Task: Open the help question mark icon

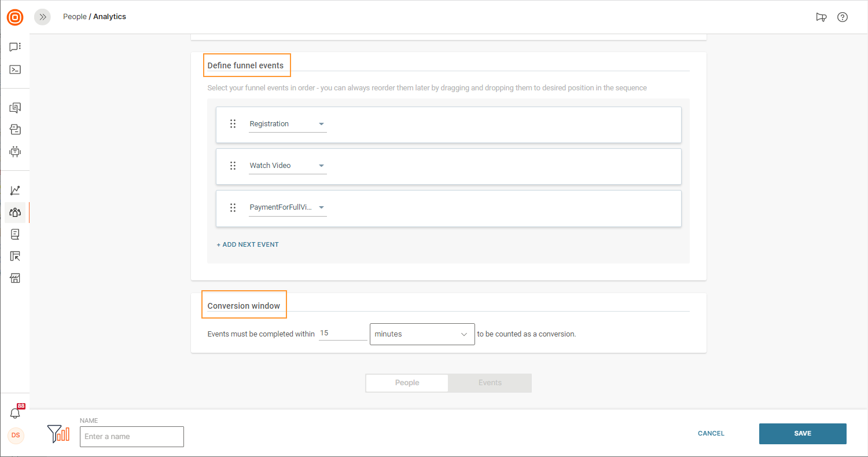Action: tap(843, 17)
